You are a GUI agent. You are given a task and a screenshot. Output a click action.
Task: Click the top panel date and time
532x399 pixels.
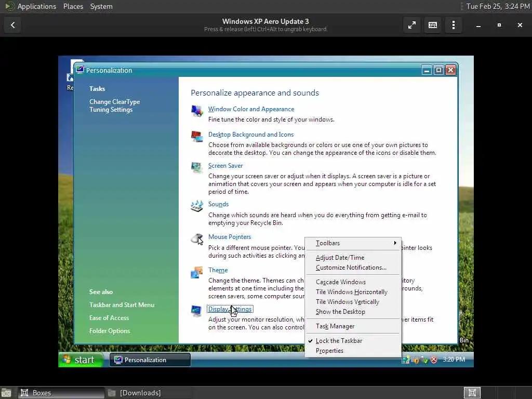(498, 6)
